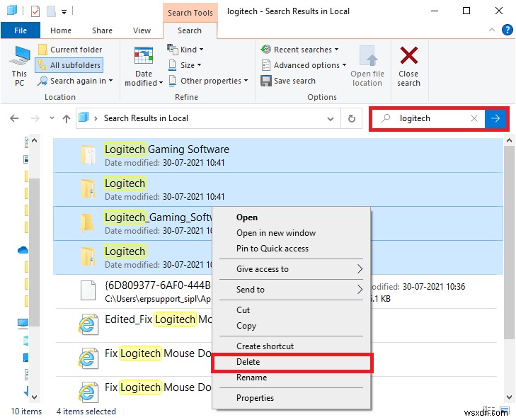Select Properties in the context menu
516x420 pixels.
tap(255, 398)
